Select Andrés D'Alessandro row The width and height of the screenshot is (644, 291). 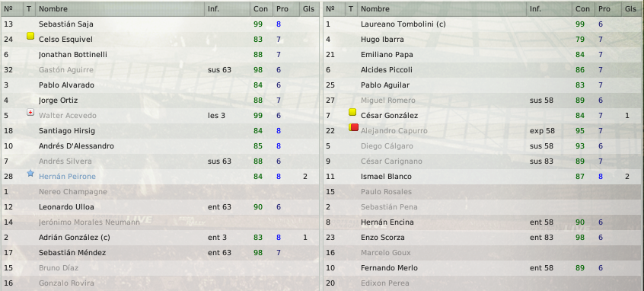coord(160,146)
